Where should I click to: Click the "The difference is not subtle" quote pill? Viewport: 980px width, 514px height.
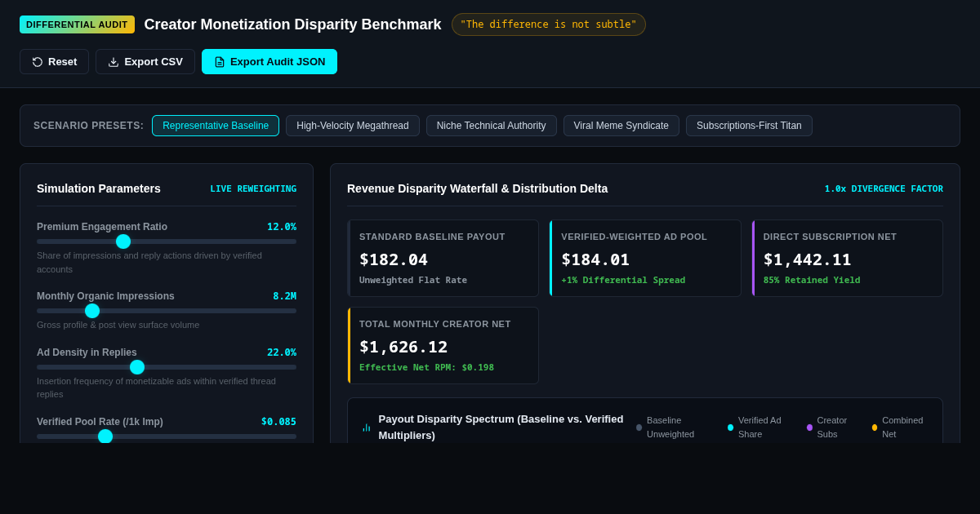pos(549,24)
